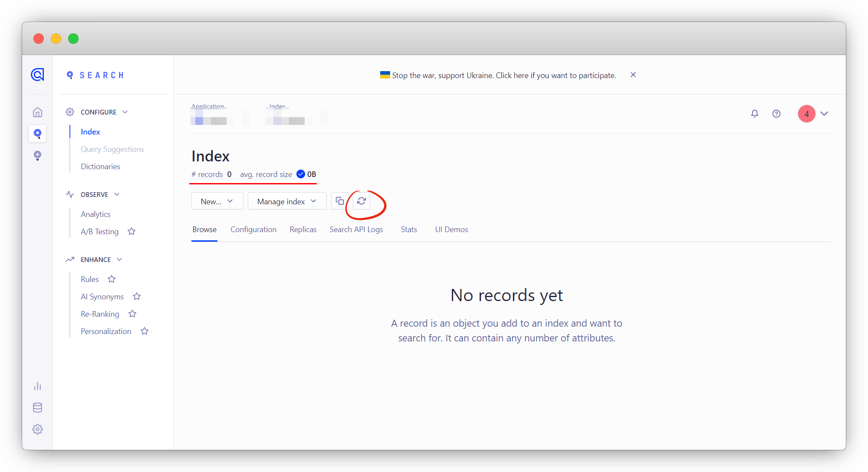The image size is (868, 472).
Task: Open the settings gear at sidebar bottom
Action: click(x=38, y=429)
